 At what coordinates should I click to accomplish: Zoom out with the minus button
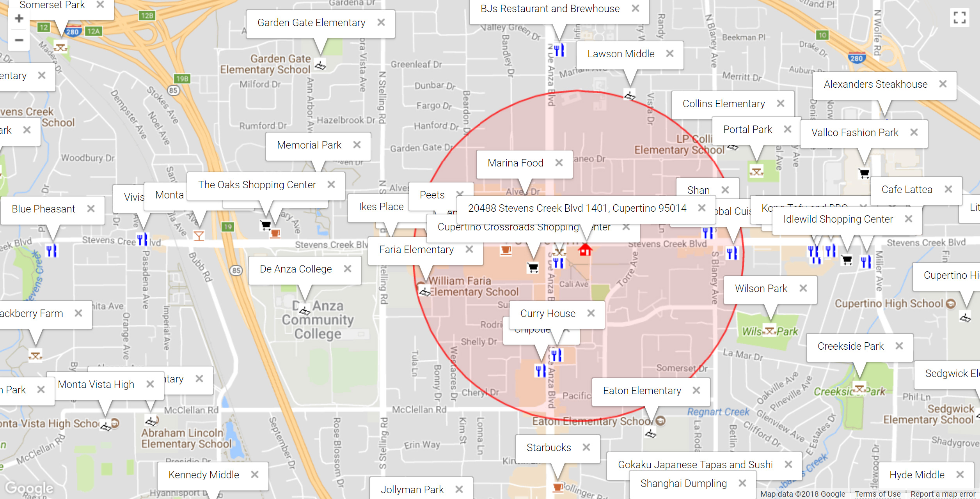pyautogui.click(x=19, y=40)
